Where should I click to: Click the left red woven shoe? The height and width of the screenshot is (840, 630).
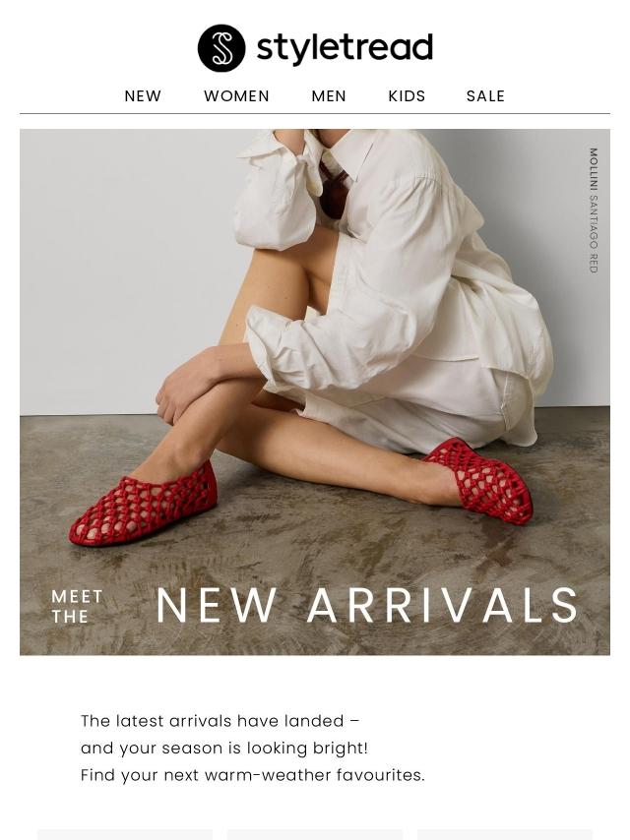[x=143, y=505]
